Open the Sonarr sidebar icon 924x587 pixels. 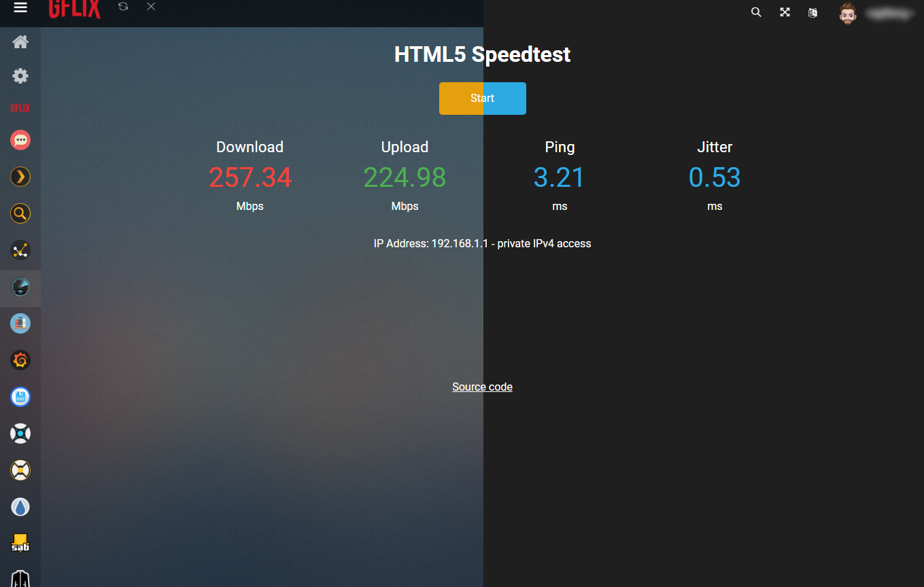(20, 433)
